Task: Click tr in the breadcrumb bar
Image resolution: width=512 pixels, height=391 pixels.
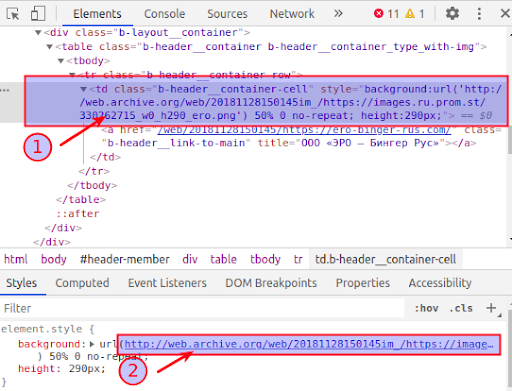Action: coord(298,259)
